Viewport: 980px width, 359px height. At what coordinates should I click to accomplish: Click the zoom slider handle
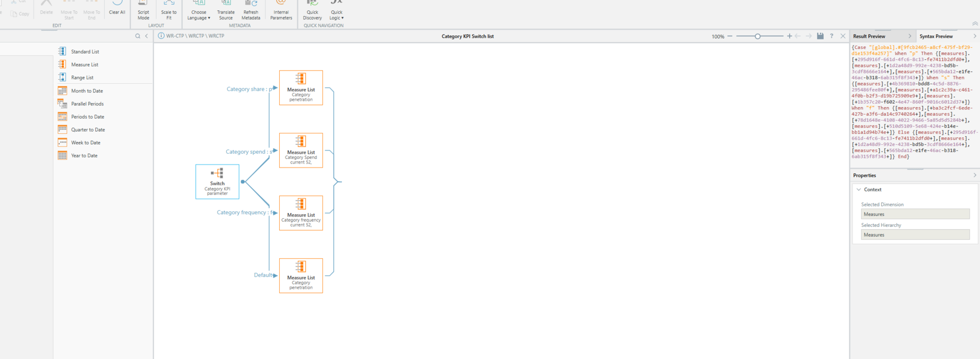757,36
